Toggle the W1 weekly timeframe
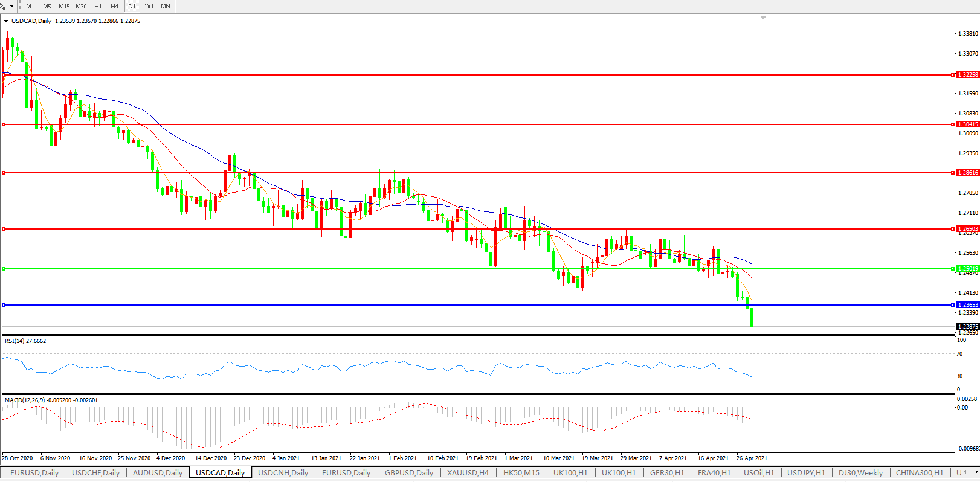 pyautogui.click(x=149, y=7)
